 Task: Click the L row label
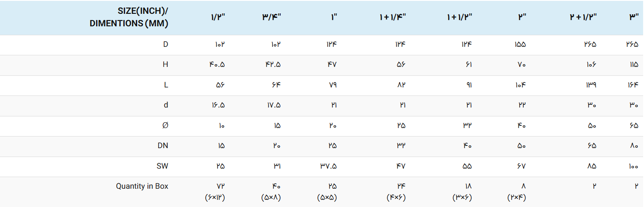[166, 85]
